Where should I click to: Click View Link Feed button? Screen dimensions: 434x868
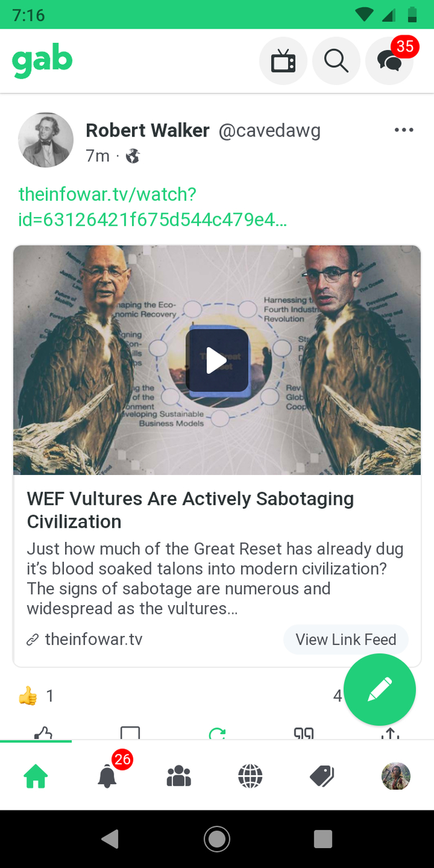pyautogui.click(x=346, y=640)
